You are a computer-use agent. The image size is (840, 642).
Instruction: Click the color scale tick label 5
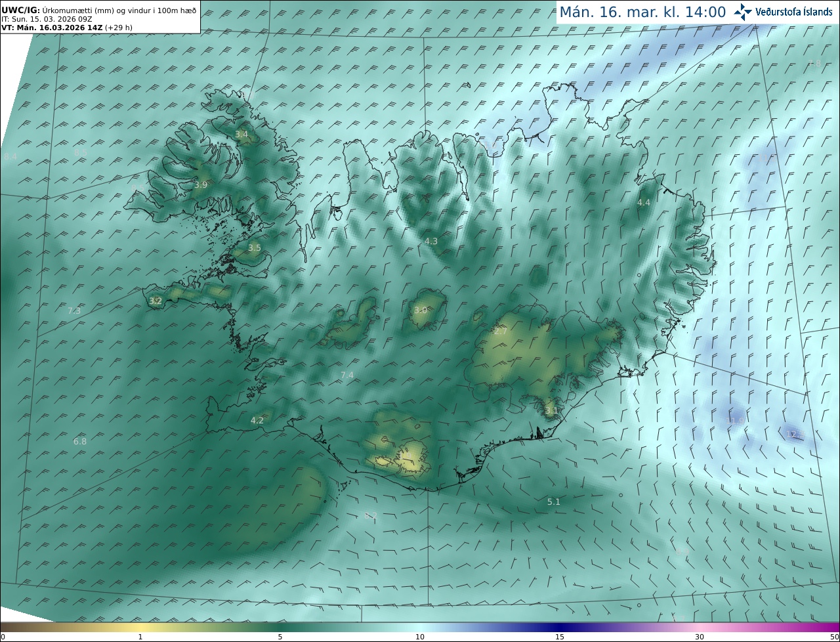click(280, 637)
